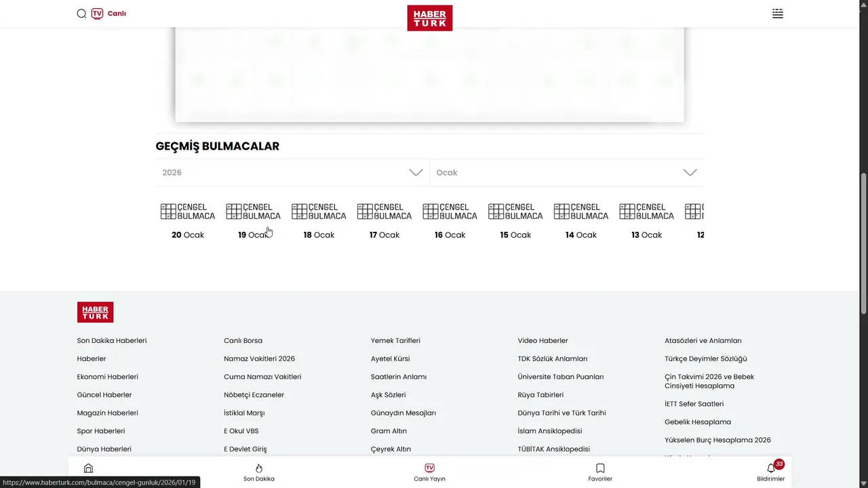Open Video Haberler link
The image size is (868, 488).
point(542,341)
